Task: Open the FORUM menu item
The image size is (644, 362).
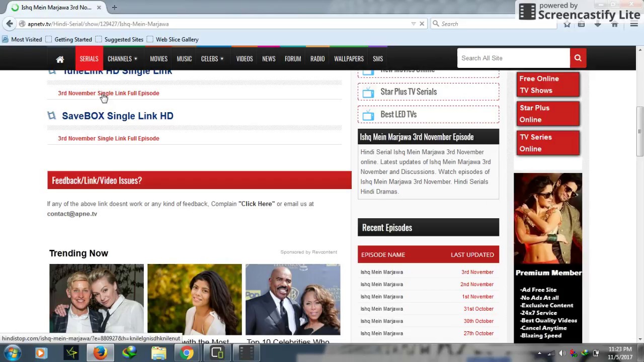Action: tap(293, 59)
